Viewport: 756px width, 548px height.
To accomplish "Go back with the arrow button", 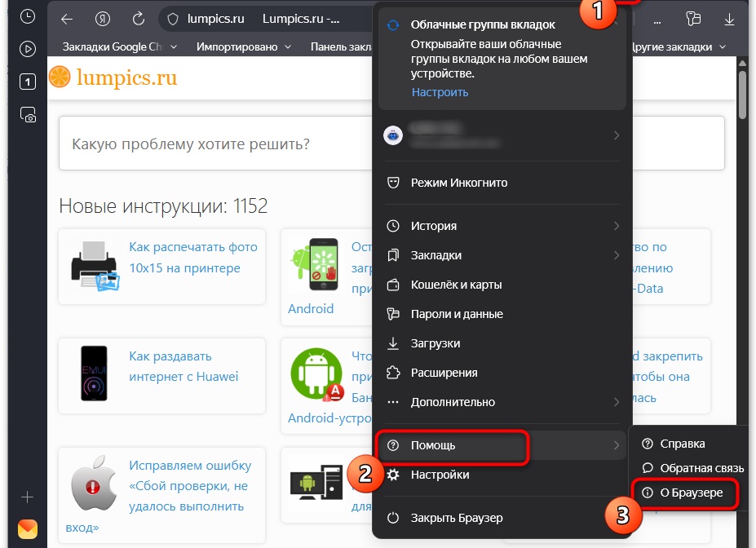I will (x=67, y=20).
